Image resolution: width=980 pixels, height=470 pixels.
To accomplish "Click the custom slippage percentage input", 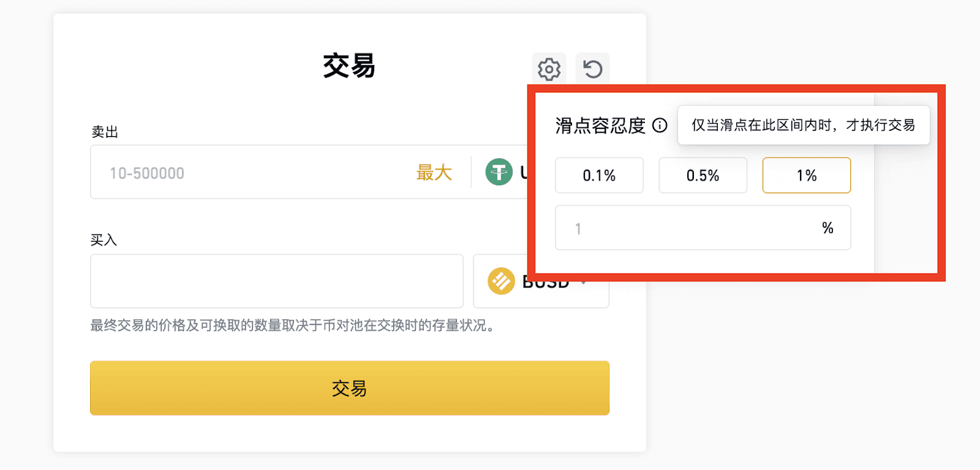I will point(674,228).
